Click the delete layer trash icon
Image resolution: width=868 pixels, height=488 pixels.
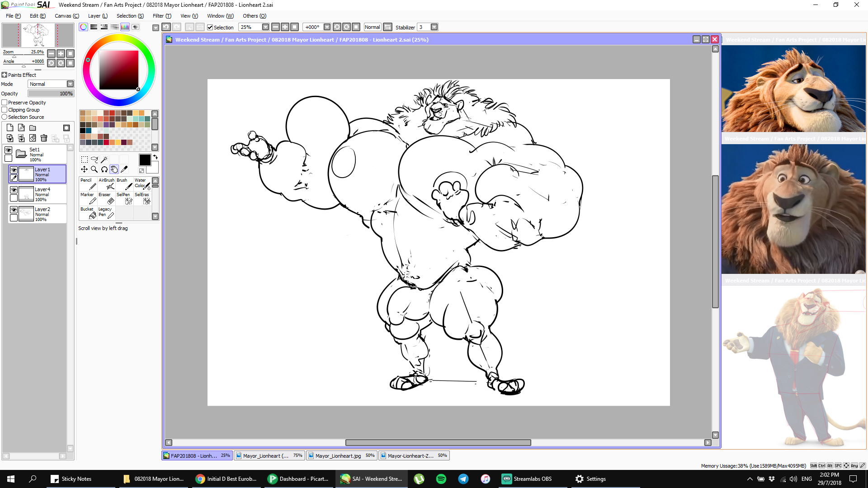(44, 138)
